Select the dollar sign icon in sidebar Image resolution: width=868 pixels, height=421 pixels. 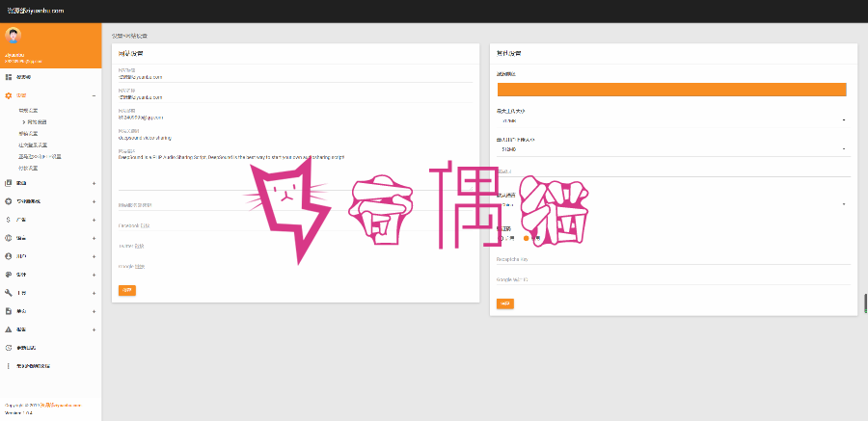(9, 220)
